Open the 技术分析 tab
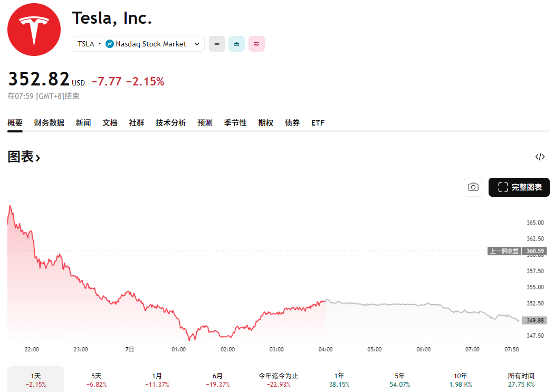 point(170,122)
